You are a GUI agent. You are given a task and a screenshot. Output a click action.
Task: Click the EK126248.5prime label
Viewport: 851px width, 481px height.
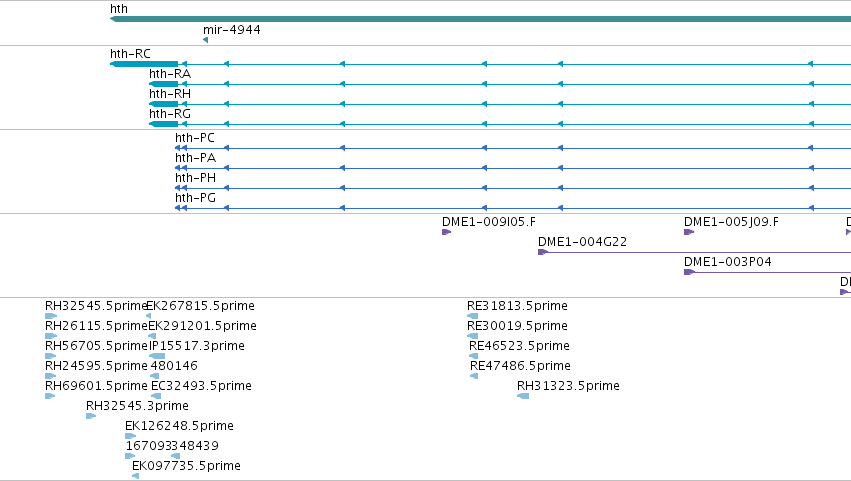[x=179, y=426]
